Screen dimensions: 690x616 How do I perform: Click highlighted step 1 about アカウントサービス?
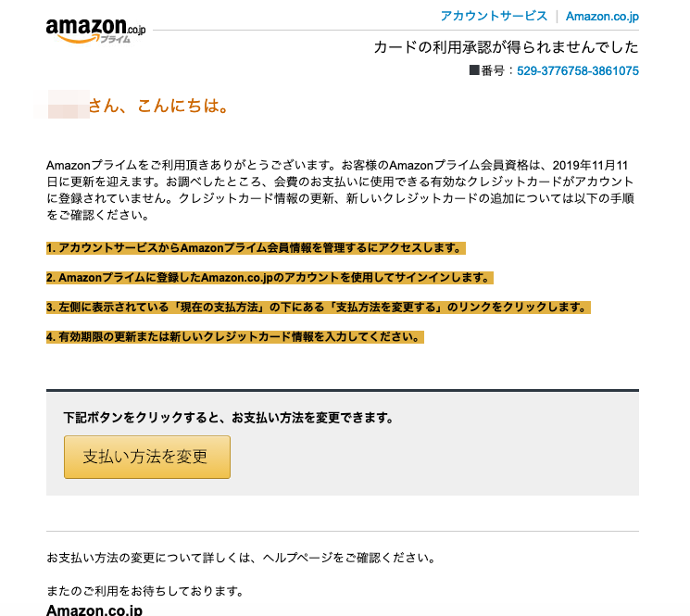coord(256,248)
